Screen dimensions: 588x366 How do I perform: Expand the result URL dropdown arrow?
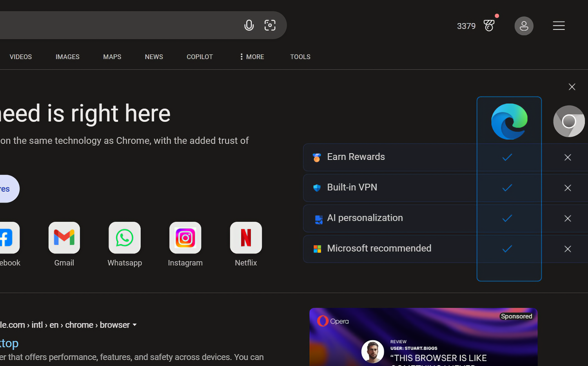click(135, 325)
